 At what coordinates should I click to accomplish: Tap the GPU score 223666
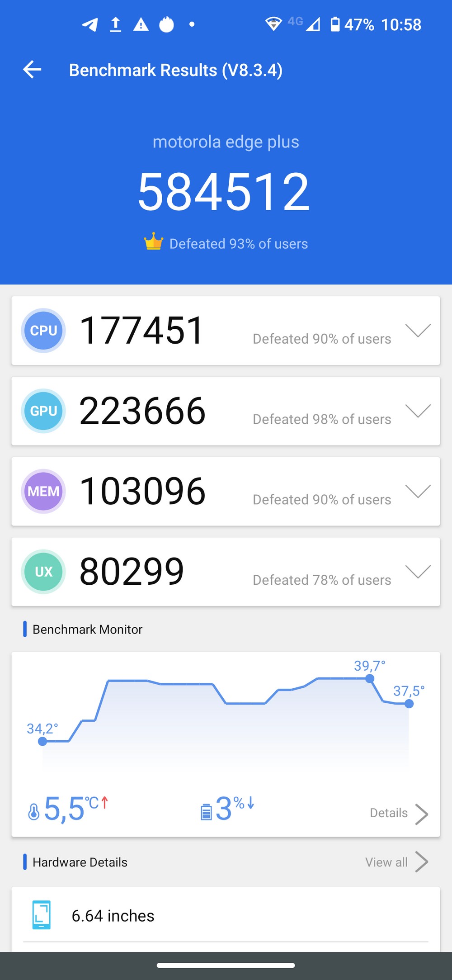142,411
